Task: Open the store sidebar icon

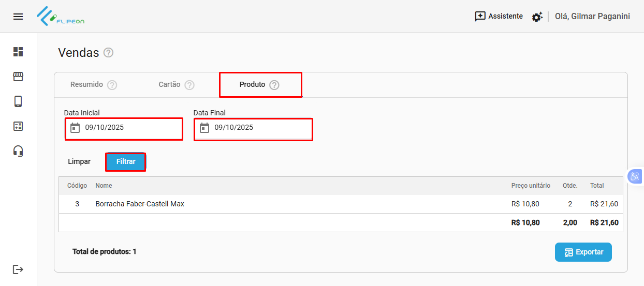Action: click(18, 77)
